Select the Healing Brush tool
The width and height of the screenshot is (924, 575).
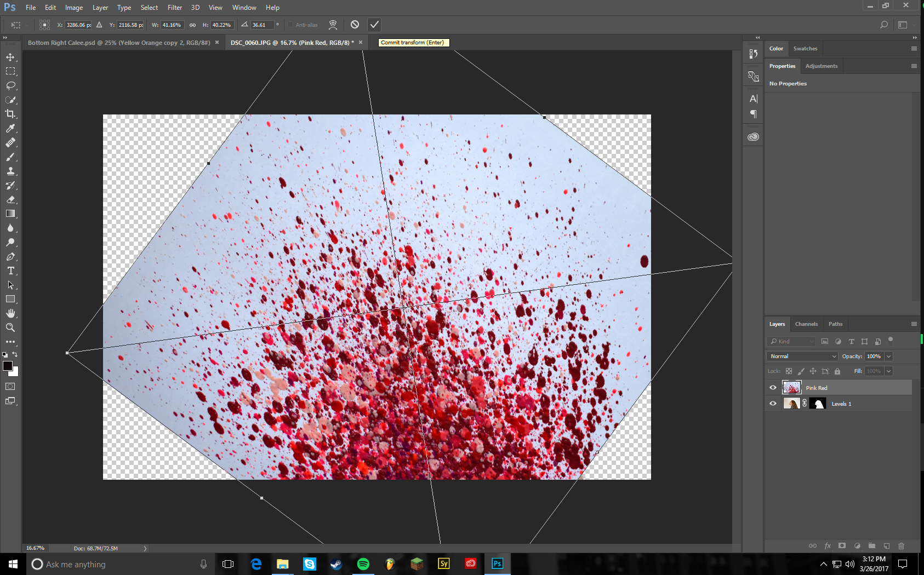10,142
